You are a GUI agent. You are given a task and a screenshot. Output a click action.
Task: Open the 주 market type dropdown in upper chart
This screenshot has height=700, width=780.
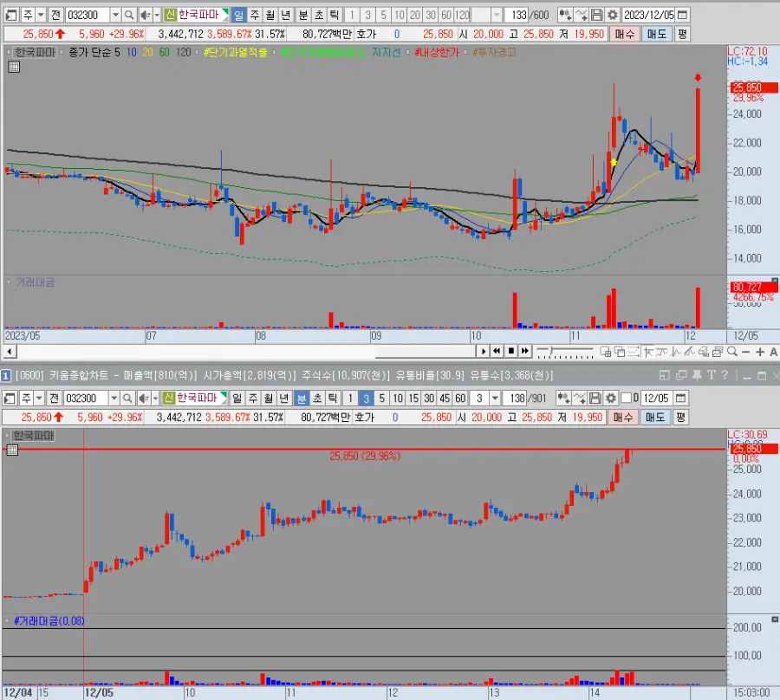[42, 15]
